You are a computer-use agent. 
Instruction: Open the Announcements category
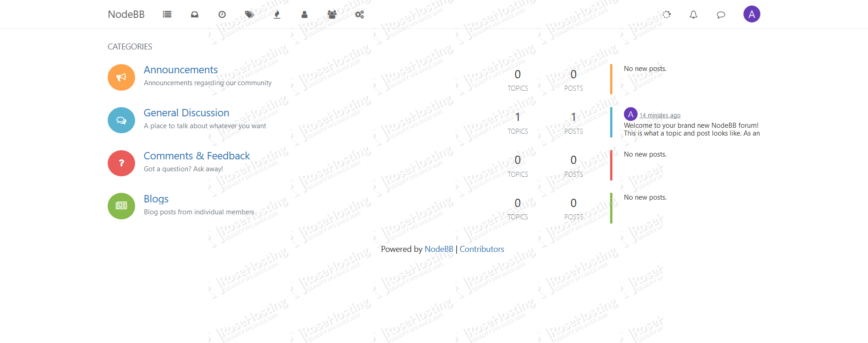181,70
